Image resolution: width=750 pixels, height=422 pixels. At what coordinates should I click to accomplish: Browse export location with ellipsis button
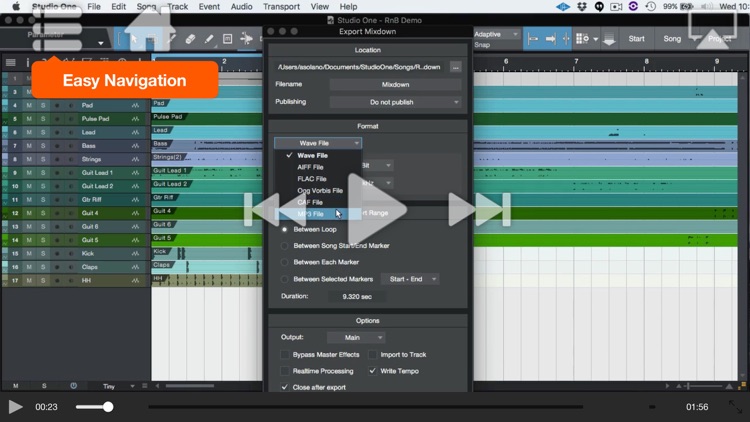(455, 67)
